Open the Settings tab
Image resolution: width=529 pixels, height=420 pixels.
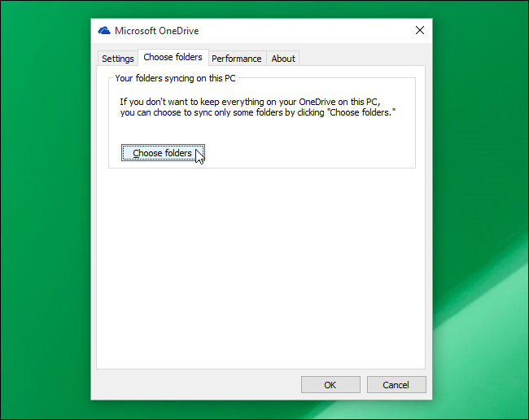(x=118, y=59)
